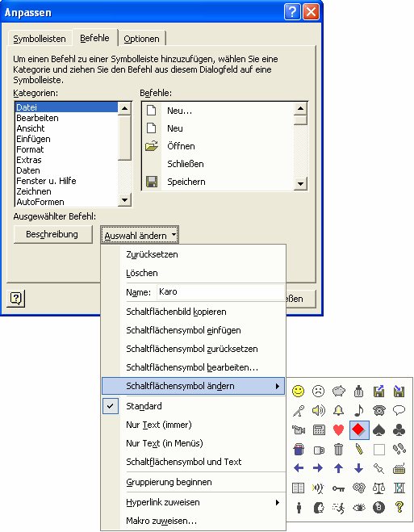Select the black spade icon
Image resolution: width=414 pixels, height=532 pixels.
[378, 429]
